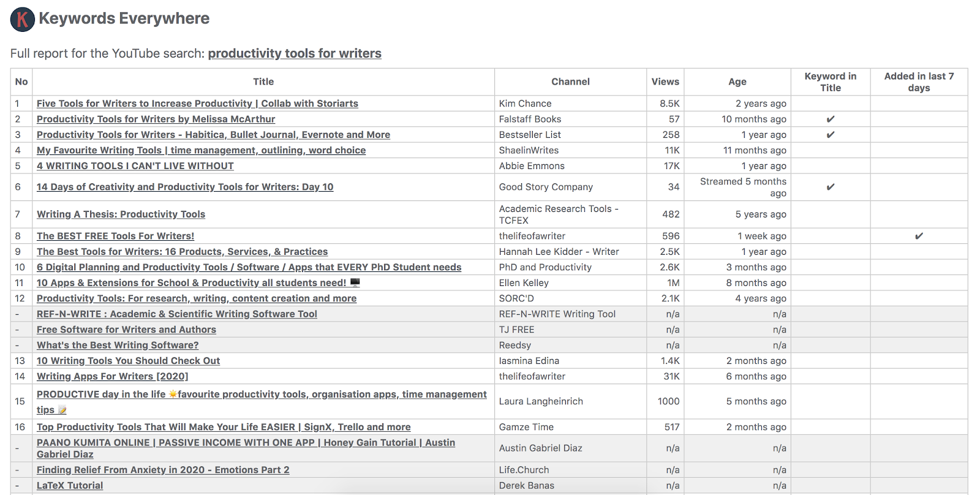The width and height of the screenshot is (980, 495).
Task: Select the 'Ellen Kelley' channel cell
Action: (x=570, y=283)
